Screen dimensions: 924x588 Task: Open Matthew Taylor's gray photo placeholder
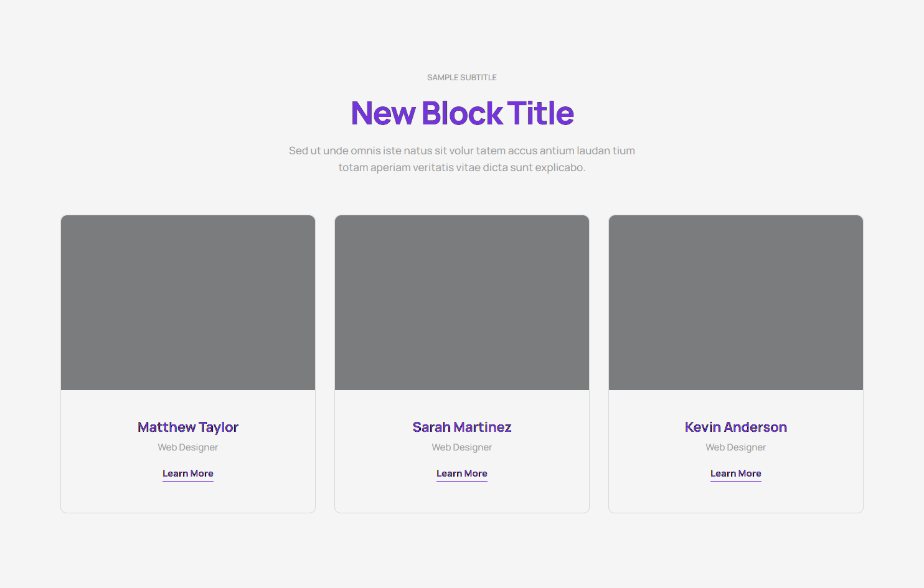pos(188,302)
